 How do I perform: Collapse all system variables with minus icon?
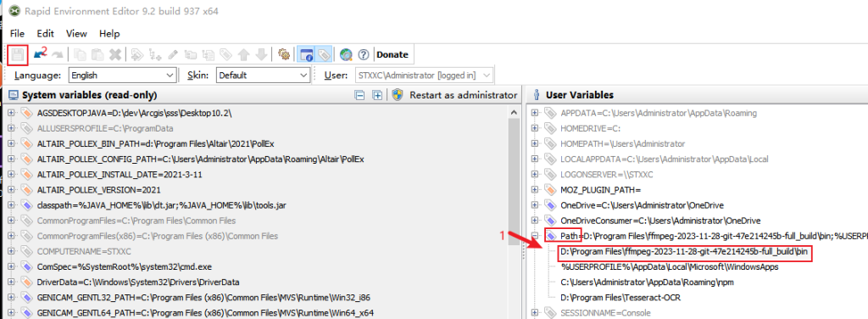[359, 95]
